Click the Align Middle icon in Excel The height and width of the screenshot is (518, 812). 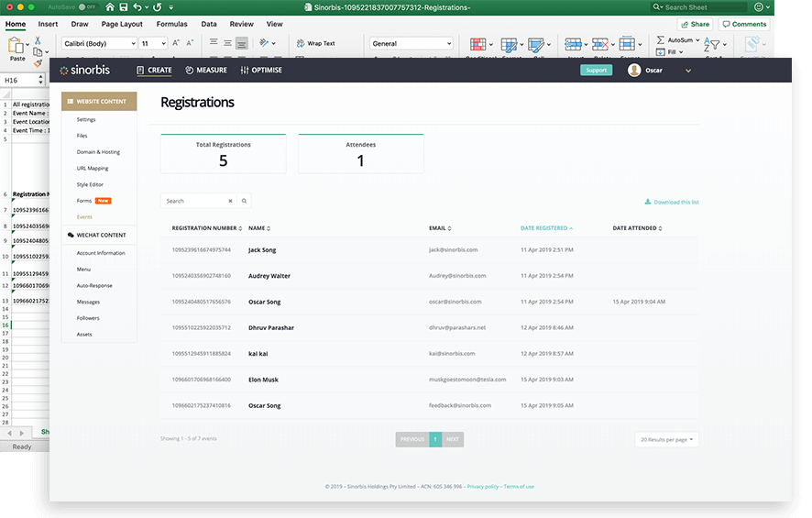(x=227, y=43)
